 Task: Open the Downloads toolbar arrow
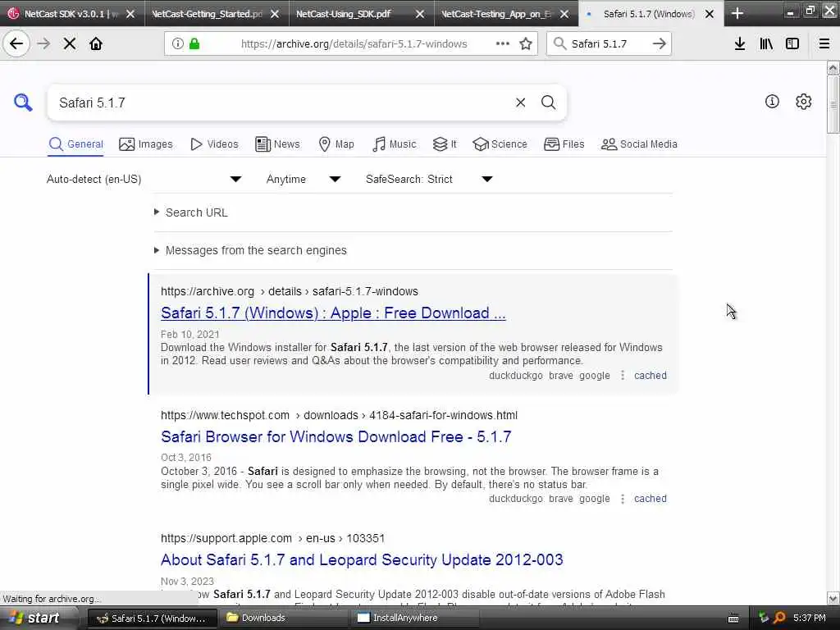pyautogui.click(x=740, y=43)
